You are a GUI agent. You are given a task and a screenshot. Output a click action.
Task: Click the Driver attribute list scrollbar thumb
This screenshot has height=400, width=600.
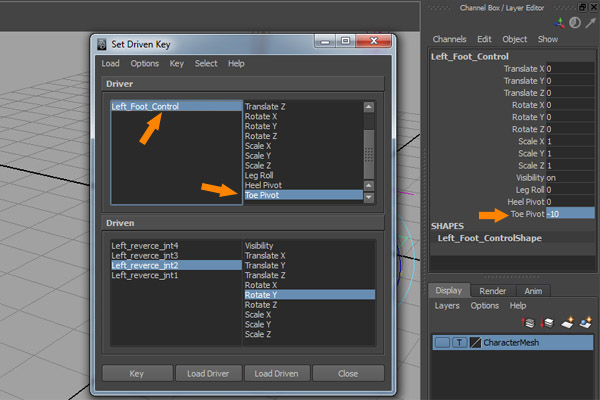[368, 154]
